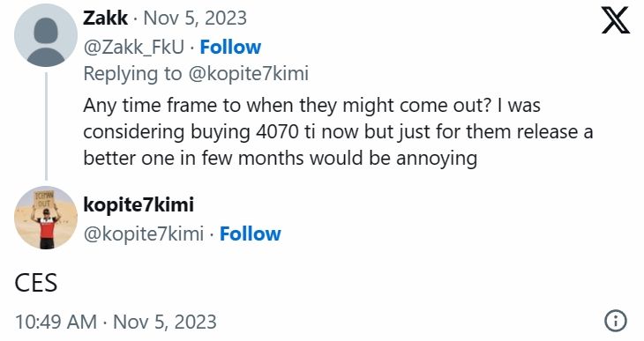644x341 pixels.
Task: Click Zakk's tweet text about 4070 ti
Action: 338,131
